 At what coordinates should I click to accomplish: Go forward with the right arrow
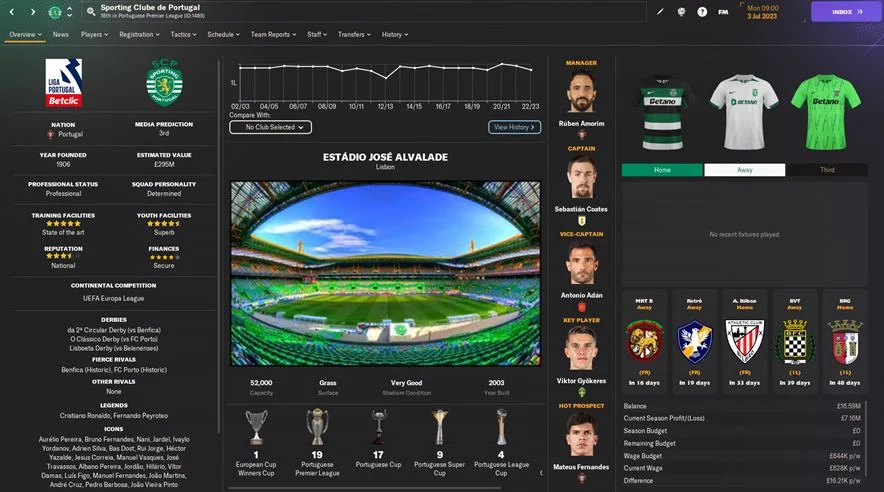tap(33, 12)
